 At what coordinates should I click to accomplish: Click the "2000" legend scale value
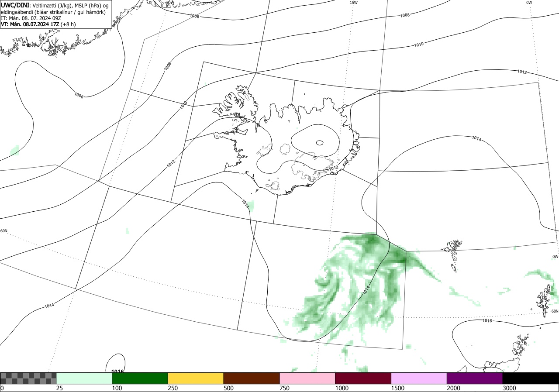pos(454,388)
